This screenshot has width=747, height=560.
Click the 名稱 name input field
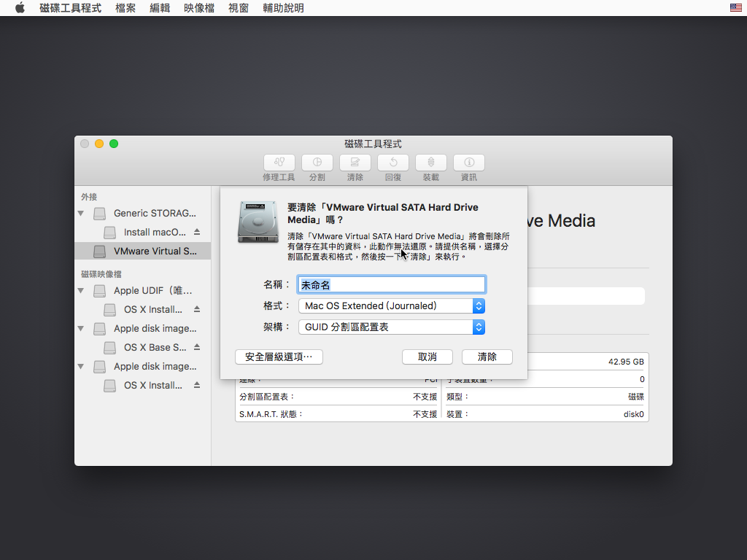392,285
